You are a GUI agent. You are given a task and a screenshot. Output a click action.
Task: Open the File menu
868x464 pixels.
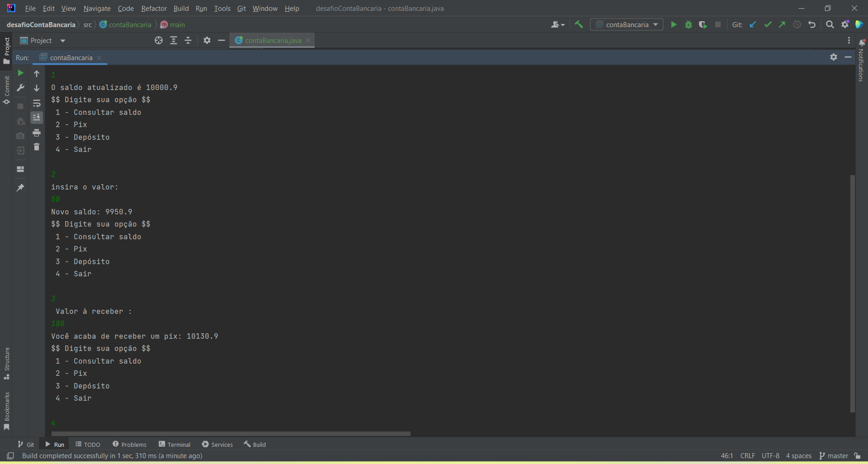point(30,9)
